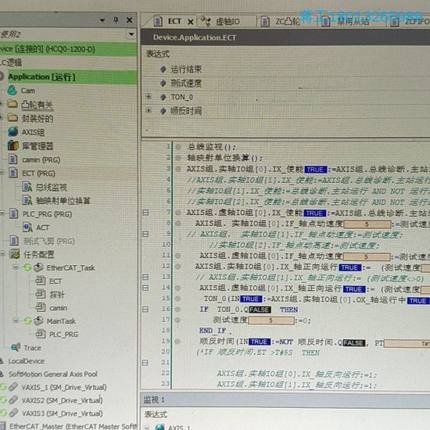Image resolution: width=430 pixels, height=430 pixels.
Task: Click the AXIS组 globe icon
Action: pos(13,132)
